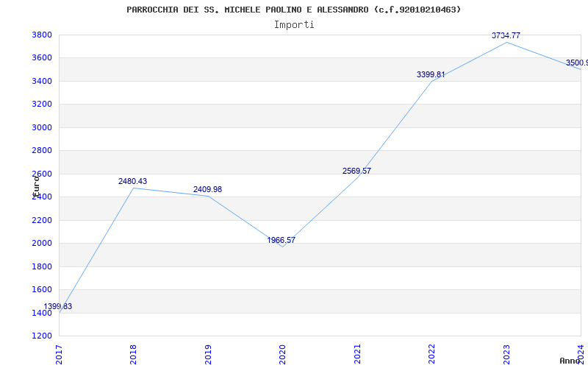Click the 2018 x-axis year label

pyautogui.click(x=133, y=355)
